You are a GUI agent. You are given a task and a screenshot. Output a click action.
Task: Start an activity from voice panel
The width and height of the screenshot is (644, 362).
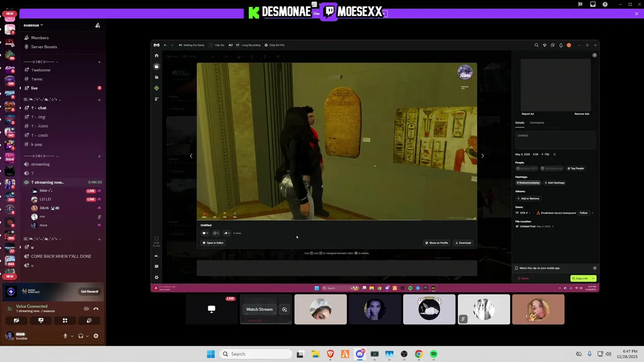(65, 320)
